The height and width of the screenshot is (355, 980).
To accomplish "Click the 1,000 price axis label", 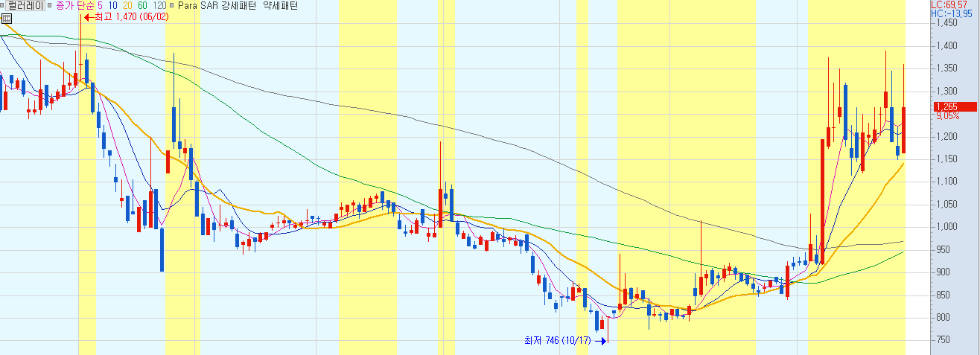I will click(x=947, y=226).
